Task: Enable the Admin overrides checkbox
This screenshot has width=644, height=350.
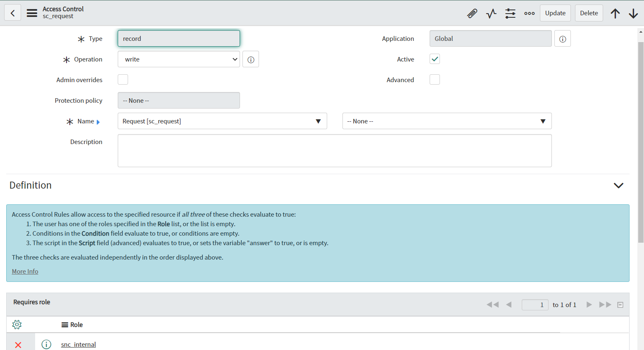Action: pyautogui.click(x=123, y=79)
